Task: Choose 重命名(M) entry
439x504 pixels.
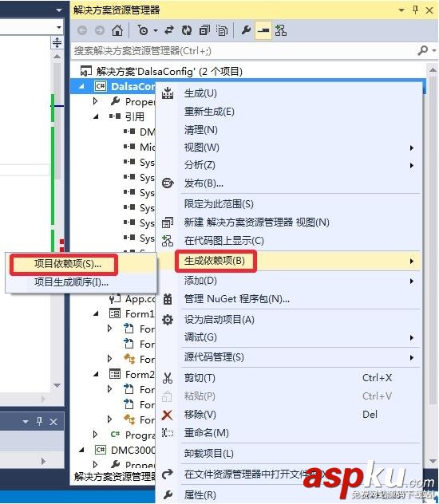Action: coord(289,433)
